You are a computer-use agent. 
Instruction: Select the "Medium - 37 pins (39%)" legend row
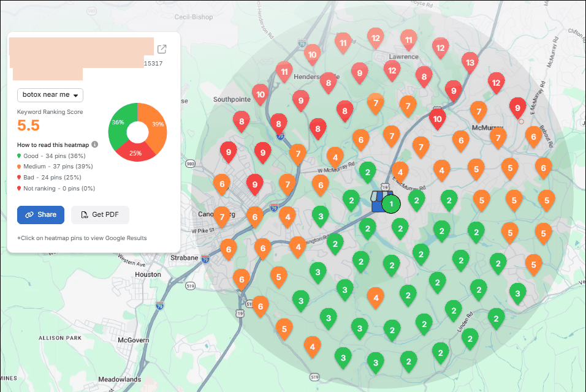tap(55, 167)
